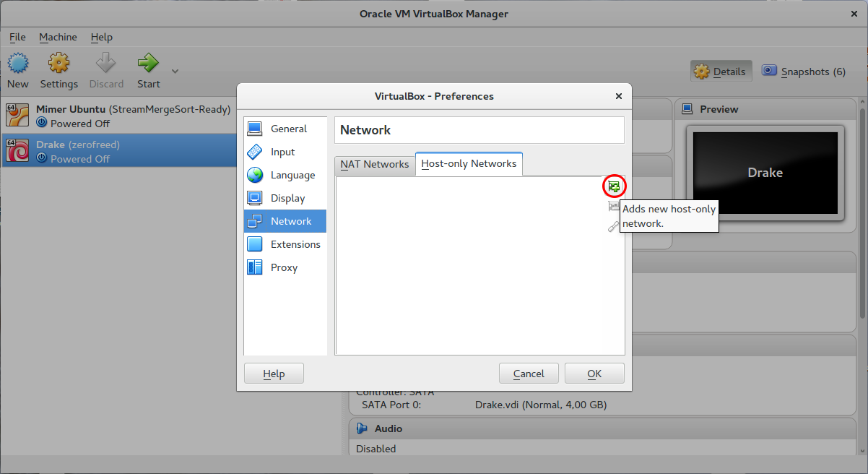Screen dimensions: 868x474
Task: Expand the Start button dropdown arrow
Action: tap(175, 71)
